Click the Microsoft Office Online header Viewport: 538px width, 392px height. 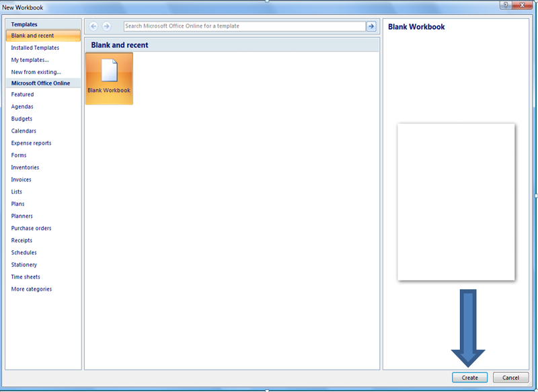click(x=40, y=83)
